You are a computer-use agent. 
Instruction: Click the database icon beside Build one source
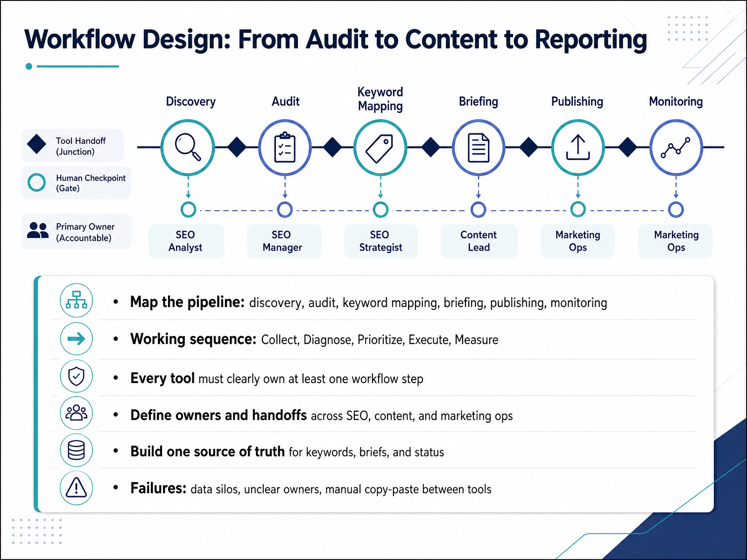click(77, 450)
